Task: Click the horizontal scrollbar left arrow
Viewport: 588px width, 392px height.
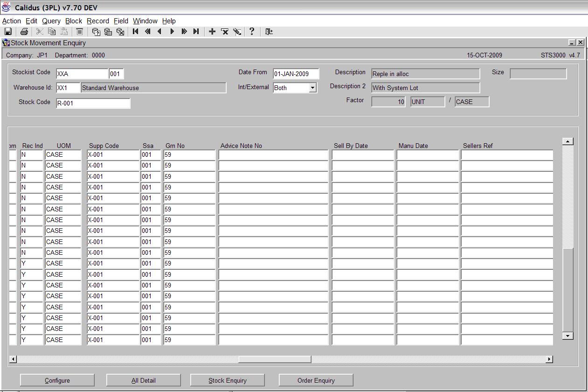Action: pos(13,359)
